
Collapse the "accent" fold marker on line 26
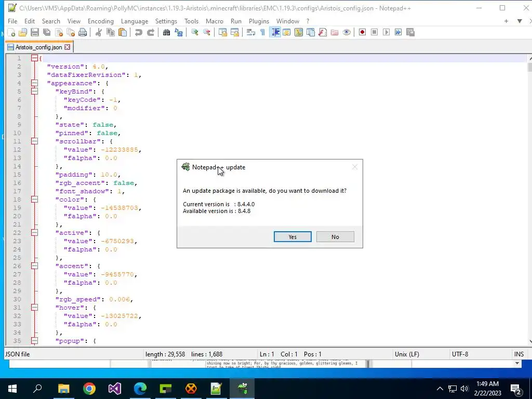point(34,266)
